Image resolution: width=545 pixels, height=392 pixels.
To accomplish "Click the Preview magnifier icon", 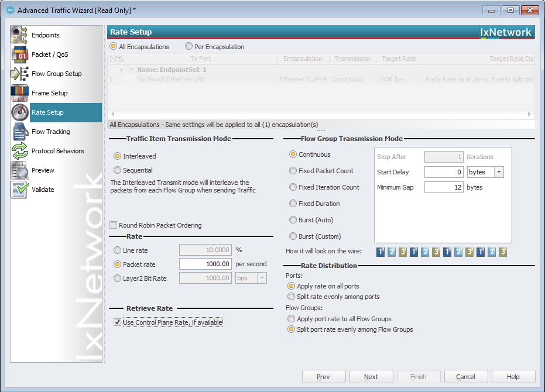I will (x=20, y=170).
